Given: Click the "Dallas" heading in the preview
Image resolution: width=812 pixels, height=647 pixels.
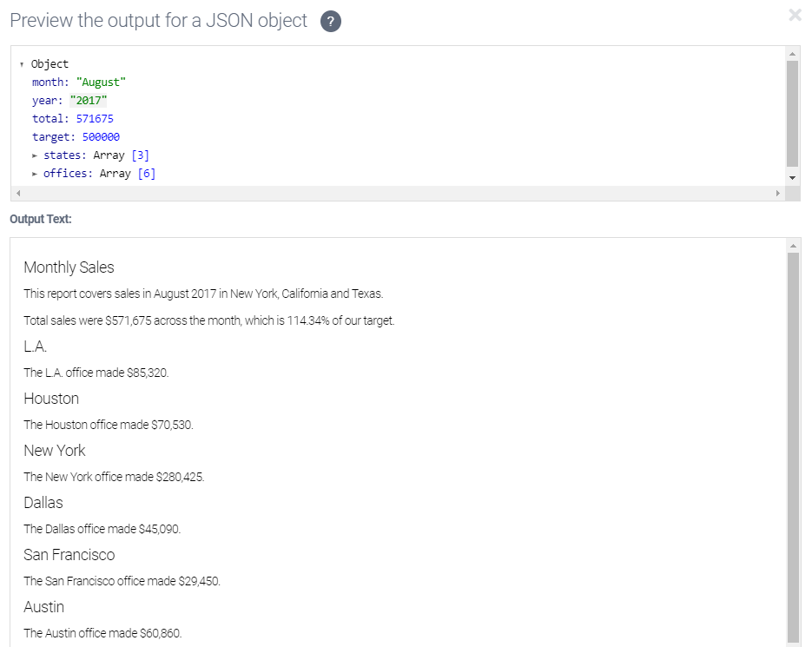Looking at the screenshot, I should 43,502.
